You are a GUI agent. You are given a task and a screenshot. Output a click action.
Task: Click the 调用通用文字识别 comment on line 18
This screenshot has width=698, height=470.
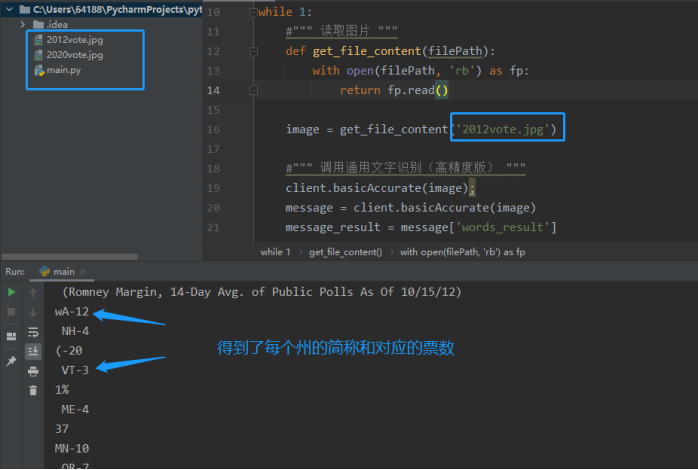point(406,168)
